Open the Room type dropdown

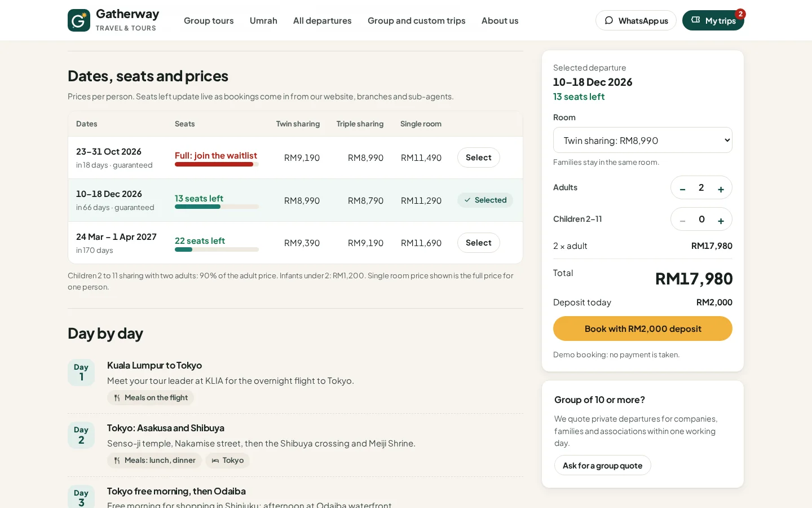643,140
